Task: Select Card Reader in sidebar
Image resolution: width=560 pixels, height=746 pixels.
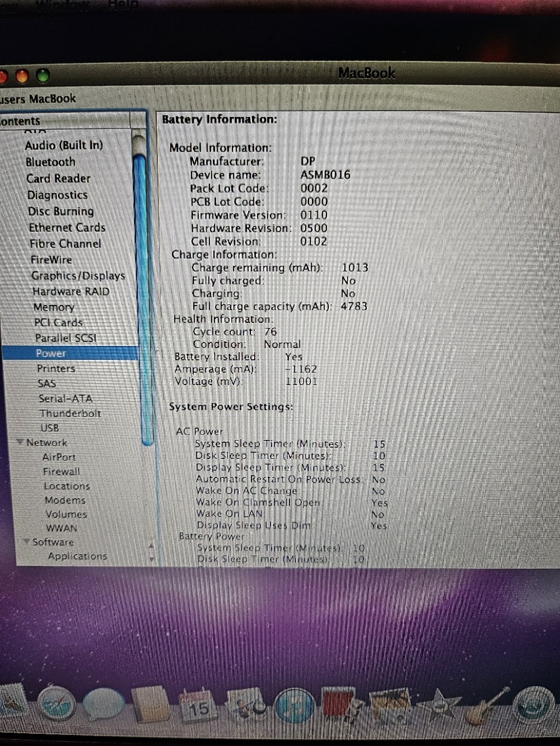Action: tap(58, 179)
